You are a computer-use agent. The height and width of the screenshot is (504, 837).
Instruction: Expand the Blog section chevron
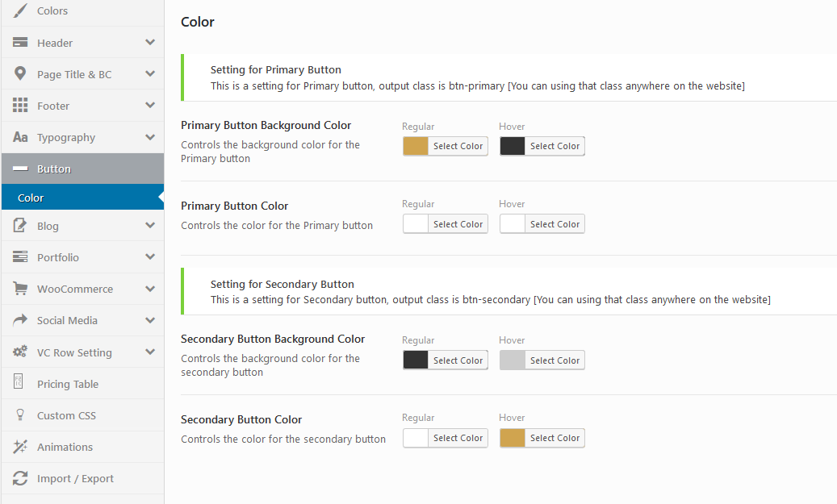point(150,226)
